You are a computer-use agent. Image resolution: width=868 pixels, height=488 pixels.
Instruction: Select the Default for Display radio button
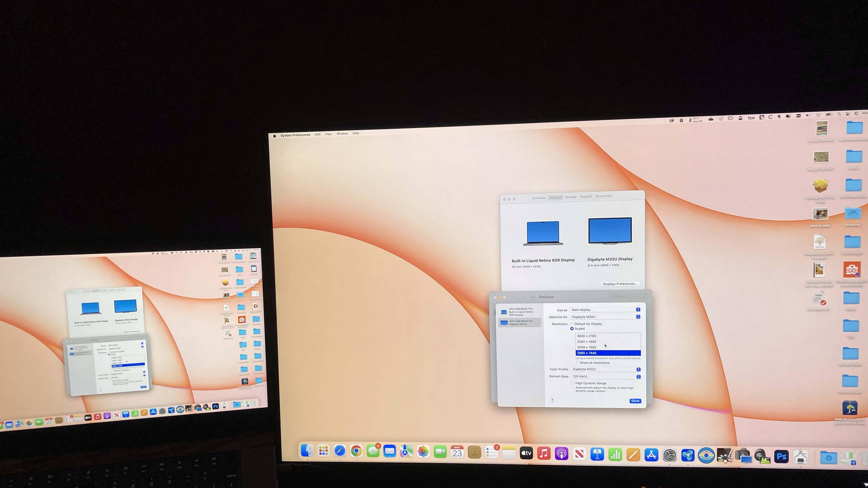(572, 324)
